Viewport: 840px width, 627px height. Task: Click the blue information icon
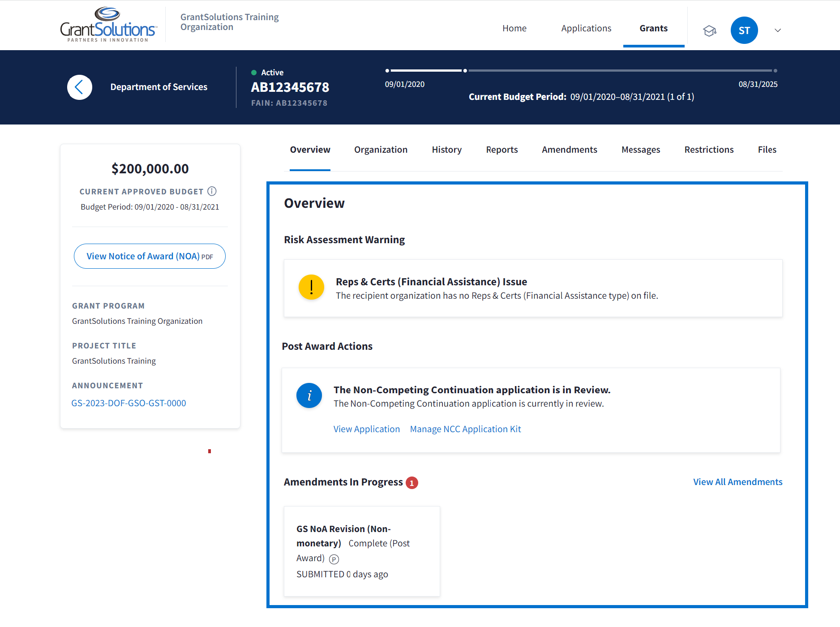pyautogui.click(x=309, y=395)
